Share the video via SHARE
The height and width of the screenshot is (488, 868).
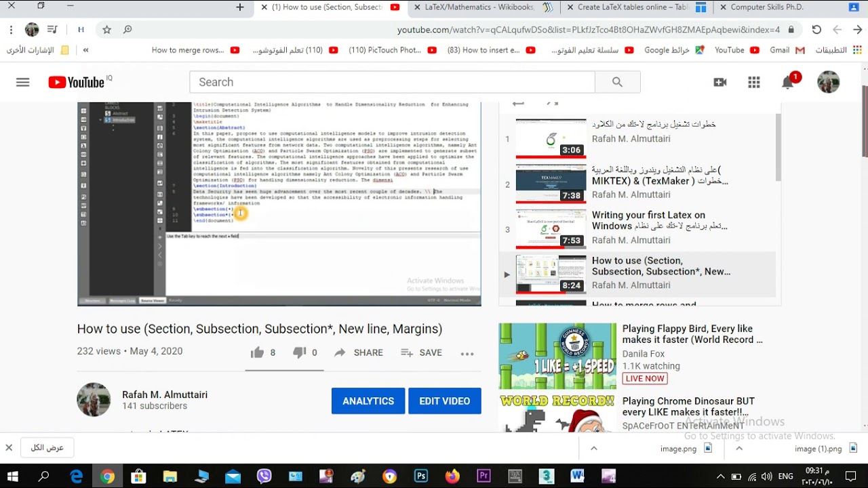tap(358, 352)
